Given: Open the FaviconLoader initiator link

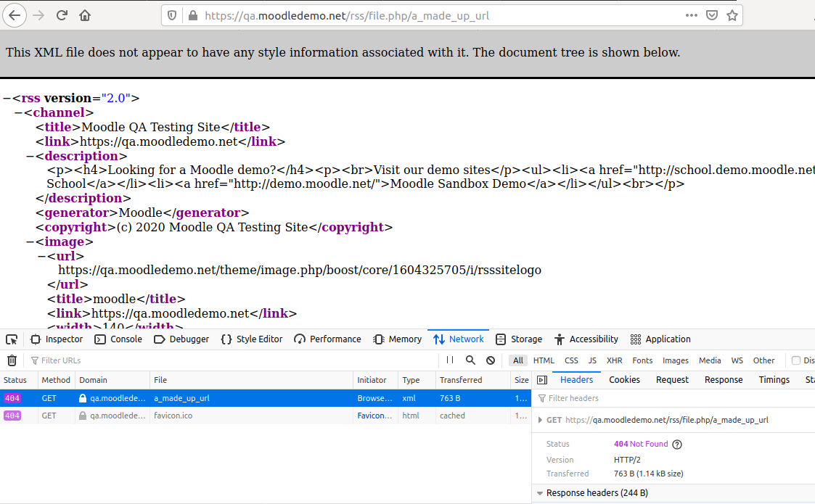Looking at the screenshot, I should tap(374, 416).
